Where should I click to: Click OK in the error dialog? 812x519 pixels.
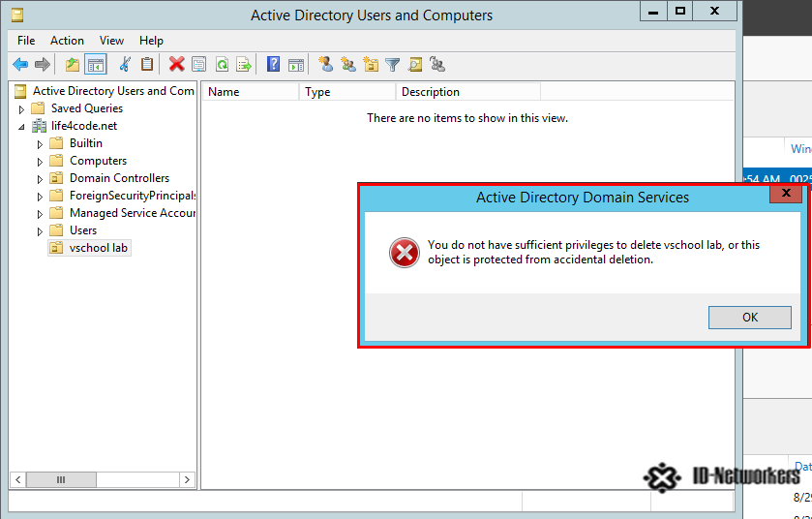coord(750,318)
